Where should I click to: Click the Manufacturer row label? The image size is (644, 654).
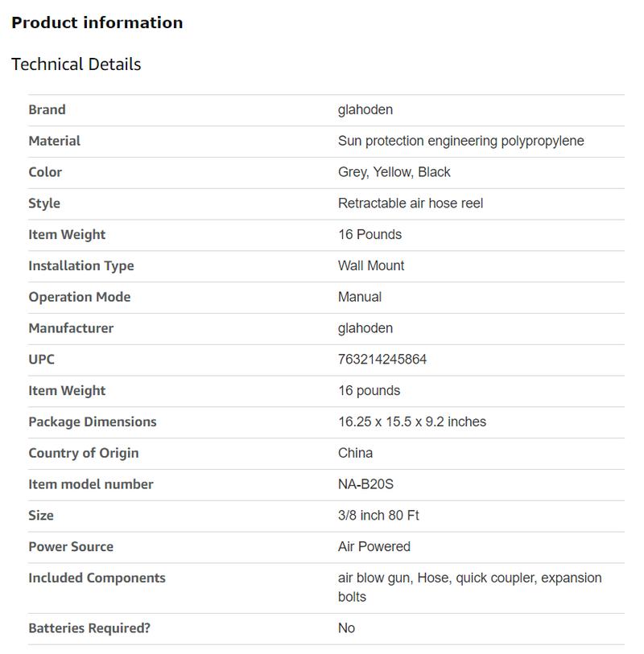[71, 328]
